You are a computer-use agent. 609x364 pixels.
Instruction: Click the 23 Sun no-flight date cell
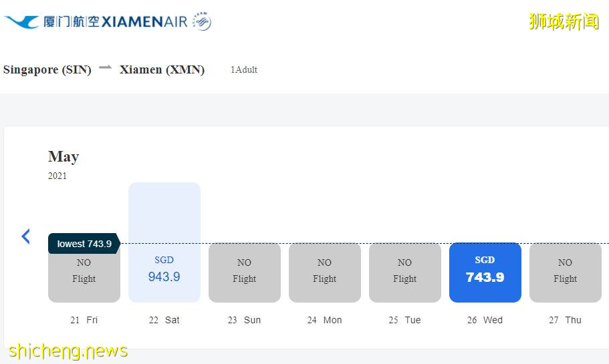(x=244, y=272)
